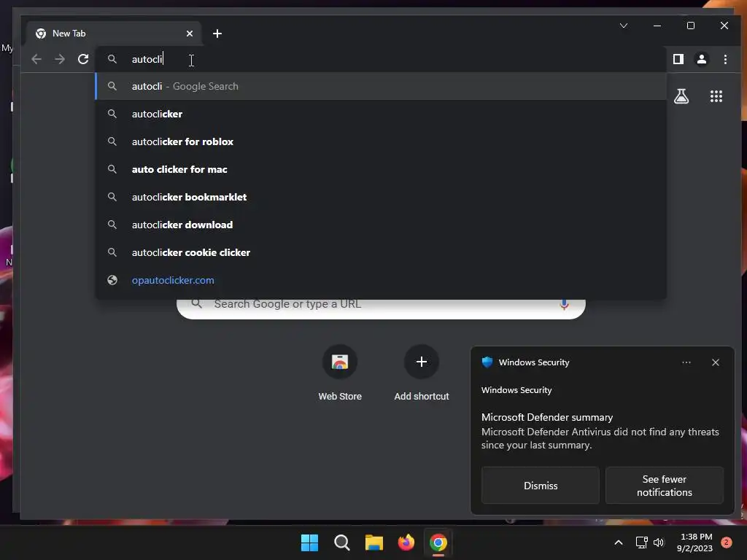
Task: Pick 'auto clicker for mac' suggestion
Action: click(381, 169)
